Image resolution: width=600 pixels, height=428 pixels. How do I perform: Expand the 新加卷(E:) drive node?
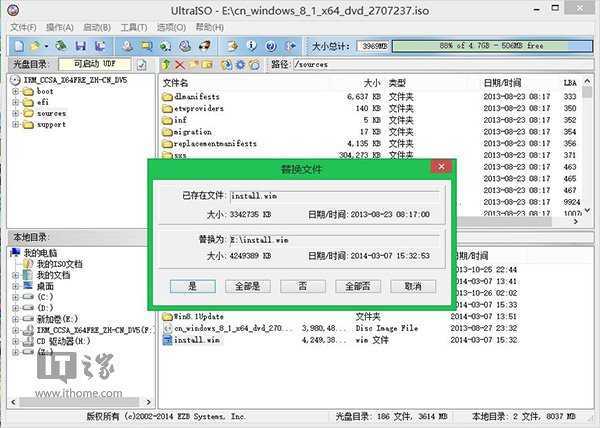[x=15, y=319]
